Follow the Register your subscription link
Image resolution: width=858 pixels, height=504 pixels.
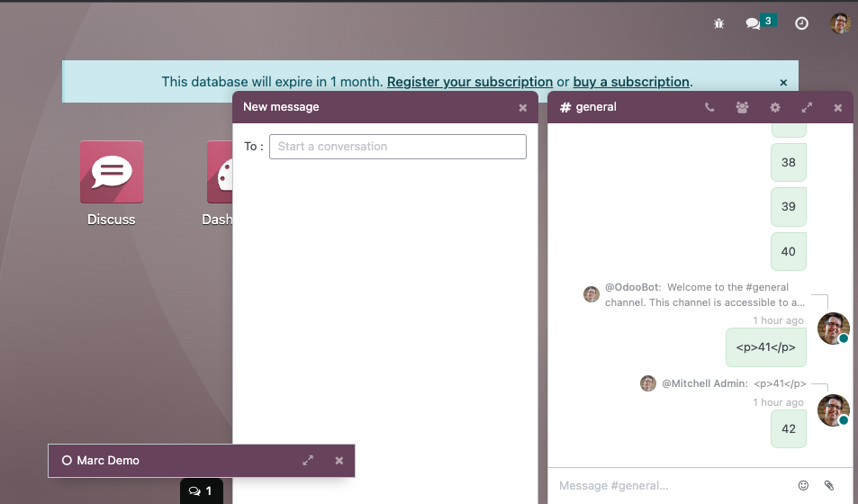(x=469, y=82)
